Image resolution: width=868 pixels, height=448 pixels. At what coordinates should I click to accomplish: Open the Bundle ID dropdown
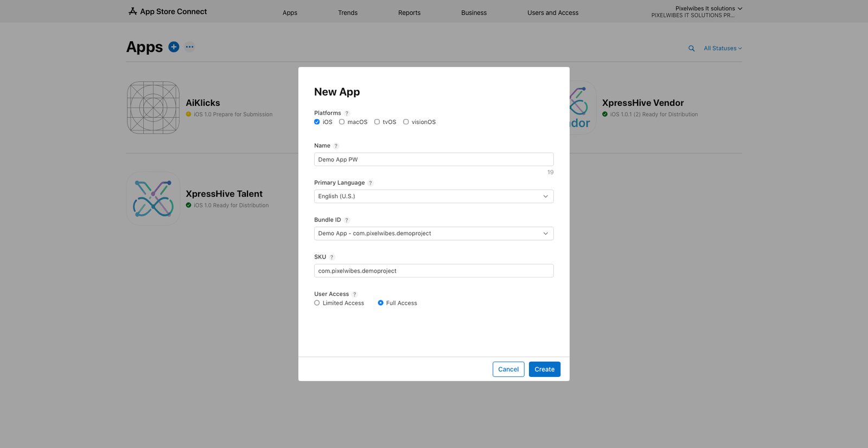click(433, 234)
